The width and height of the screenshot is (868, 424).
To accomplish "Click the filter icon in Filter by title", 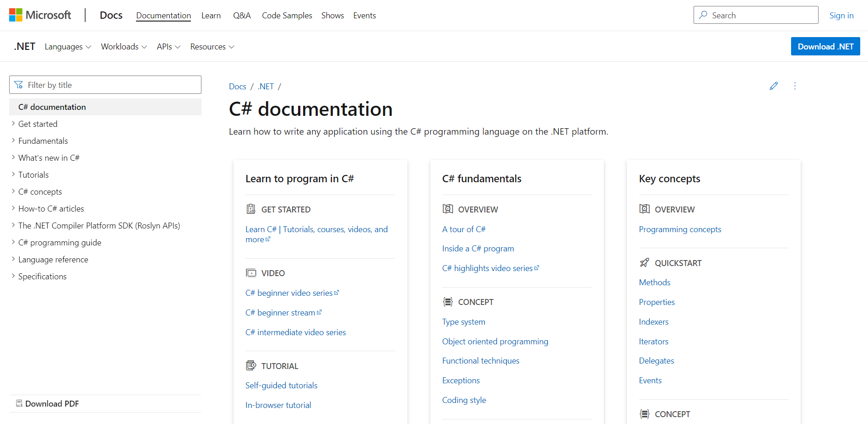I will pyautogui.click(x=19, y=85).
